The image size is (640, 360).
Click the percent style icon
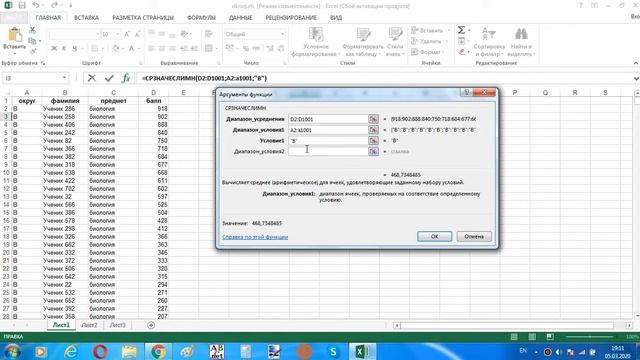246,48
